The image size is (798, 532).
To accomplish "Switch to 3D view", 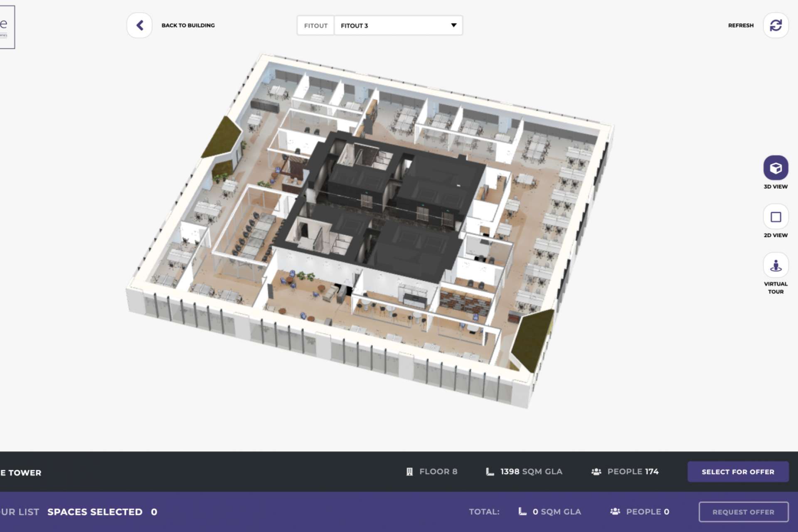I will [776, 168].
